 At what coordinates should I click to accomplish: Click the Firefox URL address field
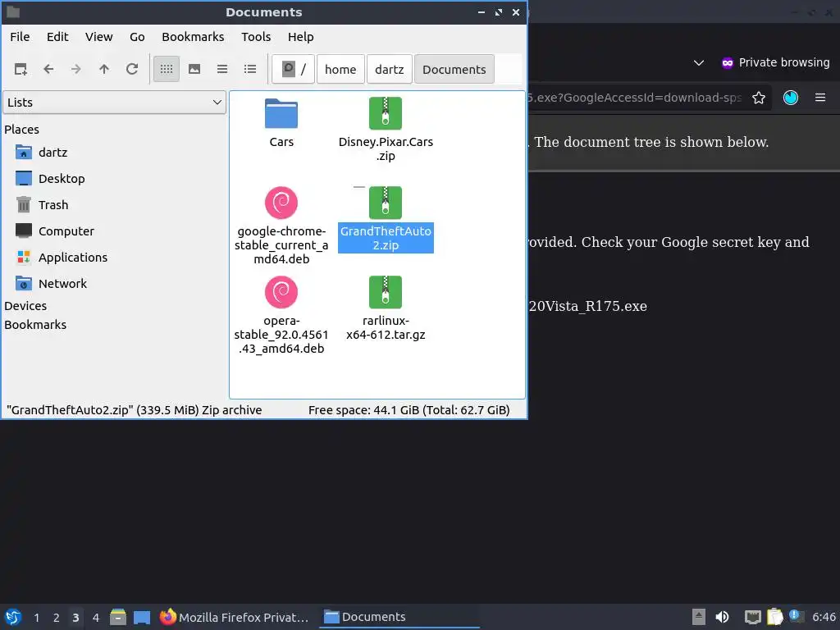[637, 98]
